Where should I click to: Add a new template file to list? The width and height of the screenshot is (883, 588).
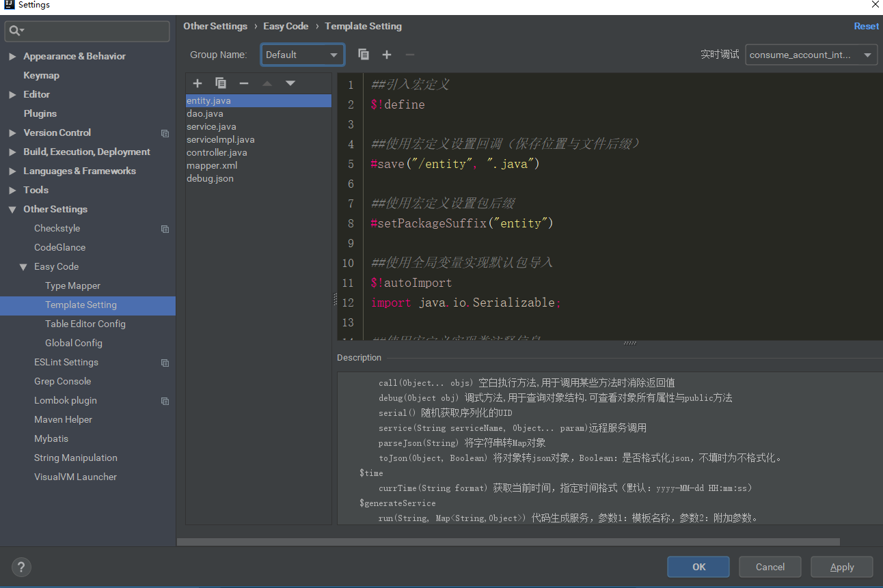198,83
